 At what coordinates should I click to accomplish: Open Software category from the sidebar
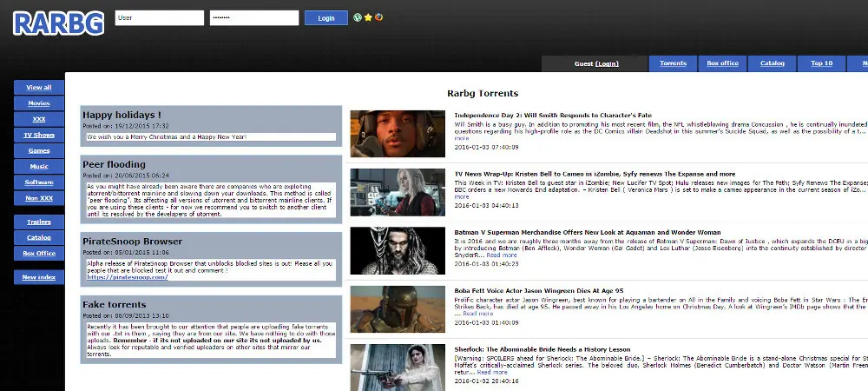point(39,182)
